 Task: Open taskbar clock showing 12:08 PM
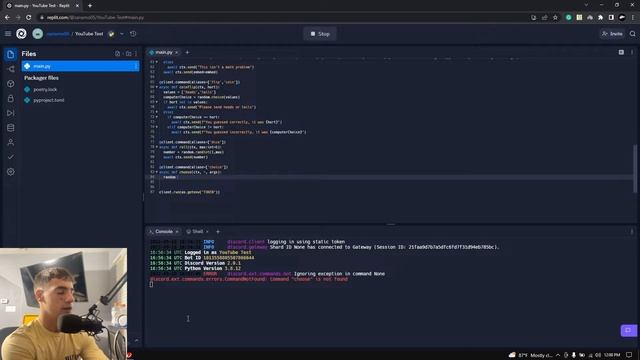click(x=612, y=355)
